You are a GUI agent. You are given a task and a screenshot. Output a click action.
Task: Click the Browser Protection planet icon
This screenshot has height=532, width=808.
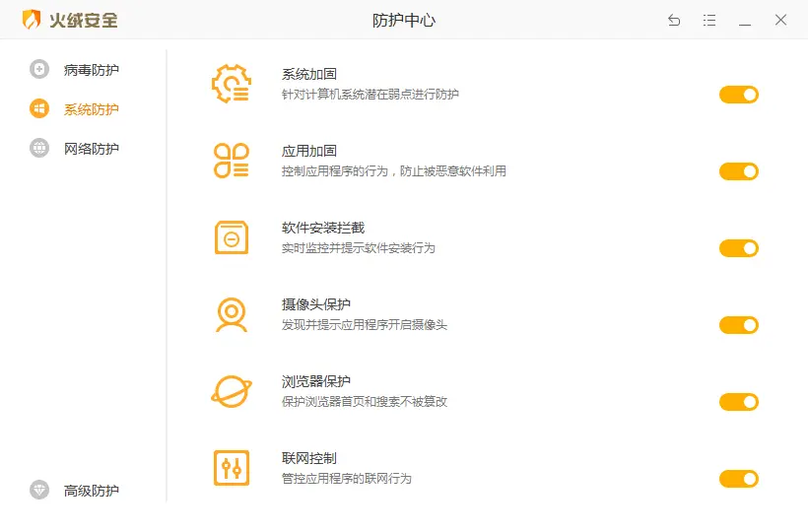pyautogui.click(x=231, y=391)
